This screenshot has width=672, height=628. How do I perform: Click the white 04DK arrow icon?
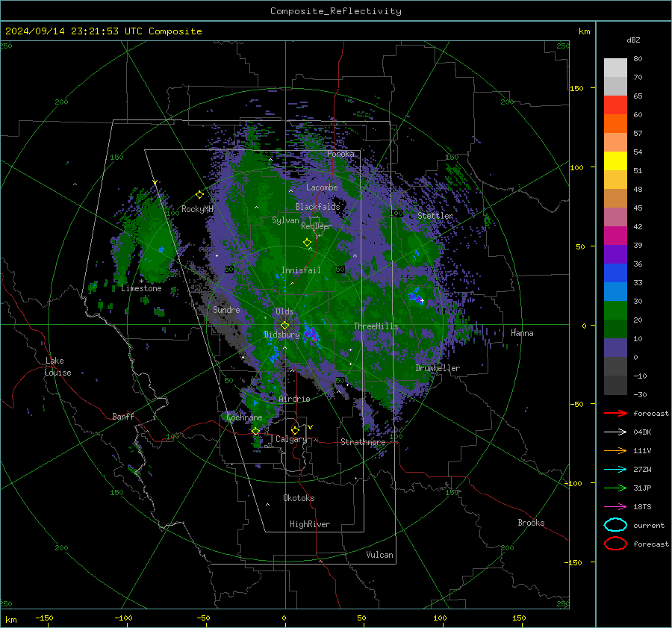tap(615, 432)
